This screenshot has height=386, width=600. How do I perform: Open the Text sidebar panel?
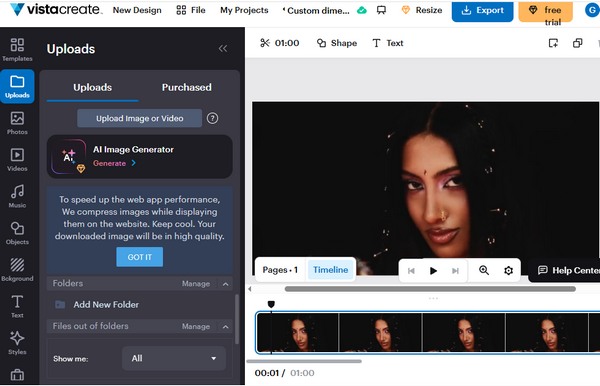click(17, 306)
